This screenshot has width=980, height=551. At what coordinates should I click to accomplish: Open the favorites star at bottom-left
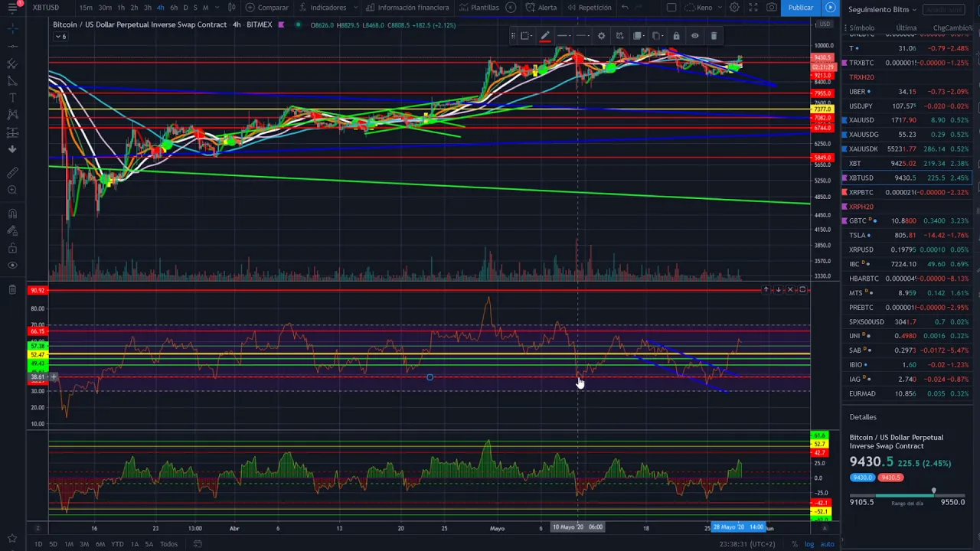[x=12, y=538]
